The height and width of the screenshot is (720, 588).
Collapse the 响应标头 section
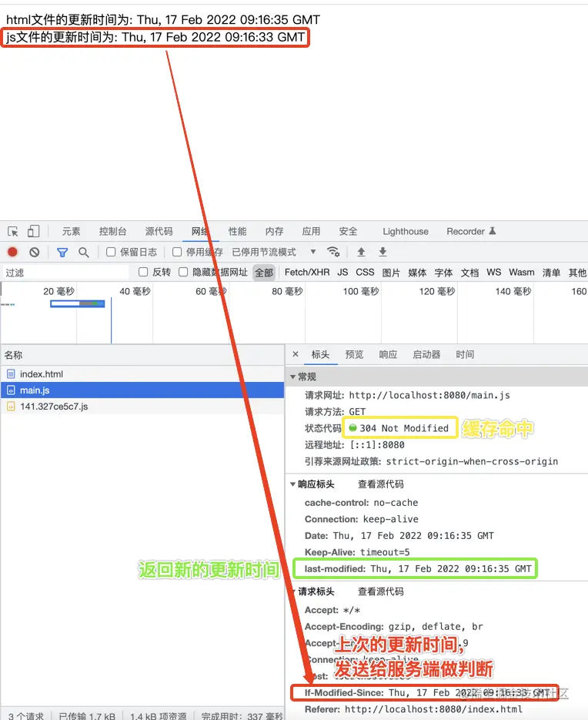[x=293, y=484]
